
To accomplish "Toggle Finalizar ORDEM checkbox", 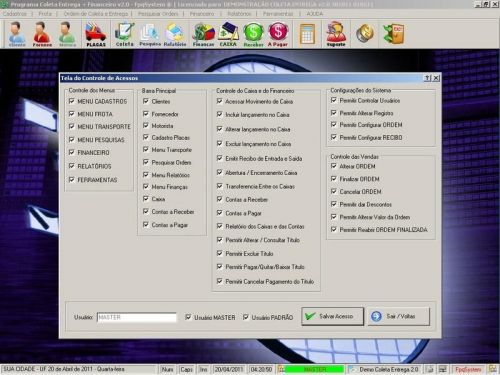I will tap(334, 179).
